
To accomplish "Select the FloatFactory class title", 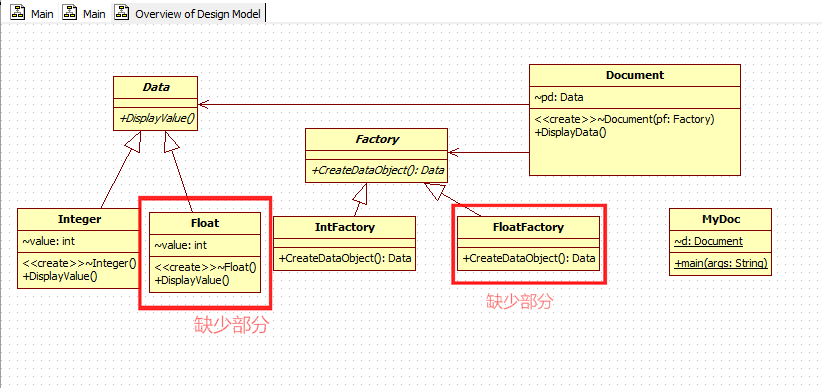I will click(x=528, y=227).
